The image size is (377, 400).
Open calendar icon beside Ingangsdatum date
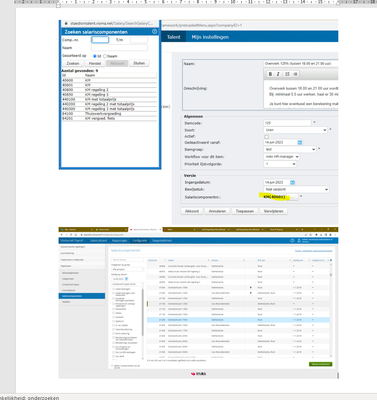coord(292,182)
